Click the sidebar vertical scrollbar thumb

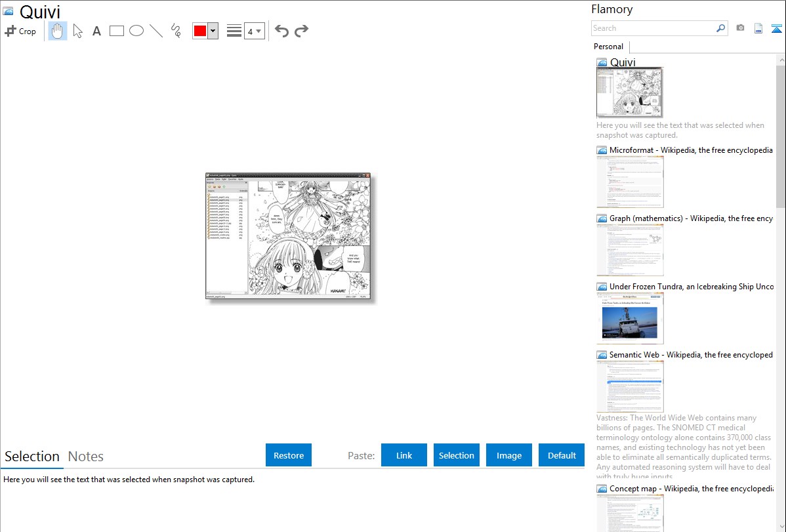pyautogui.click(x=781, y=136)
